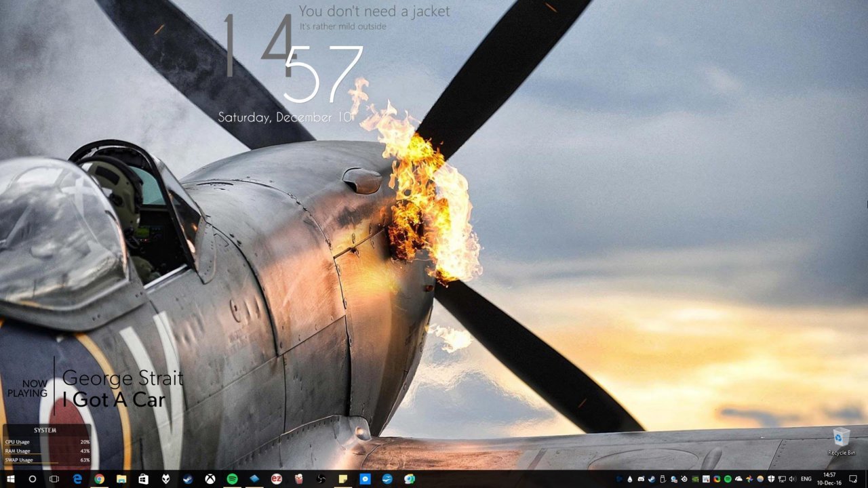The height and width of the screenshot is (488, 868).
Task: Open the popcorn icon app on the taskbar
Action: [x=298, y=479]
